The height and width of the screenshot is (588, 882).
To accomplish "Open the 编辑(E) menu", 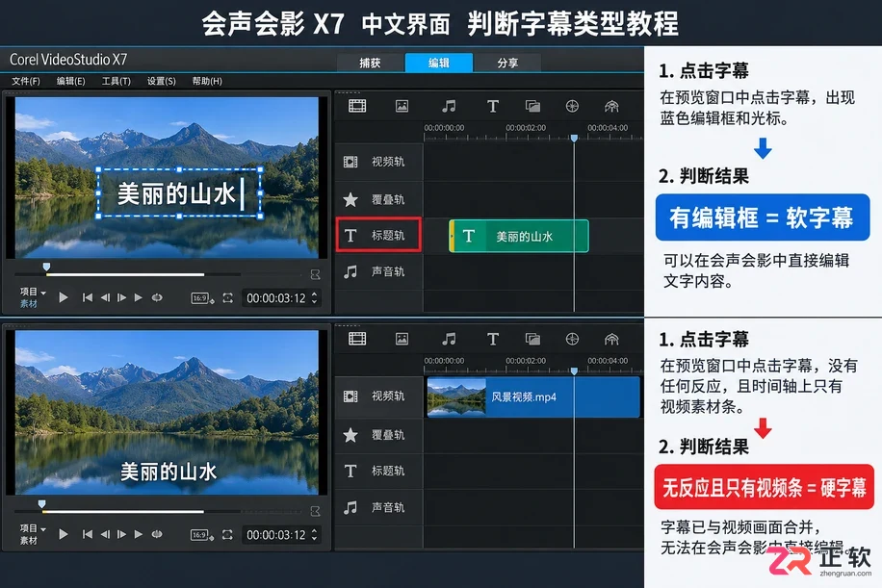I will pos(71,81).
